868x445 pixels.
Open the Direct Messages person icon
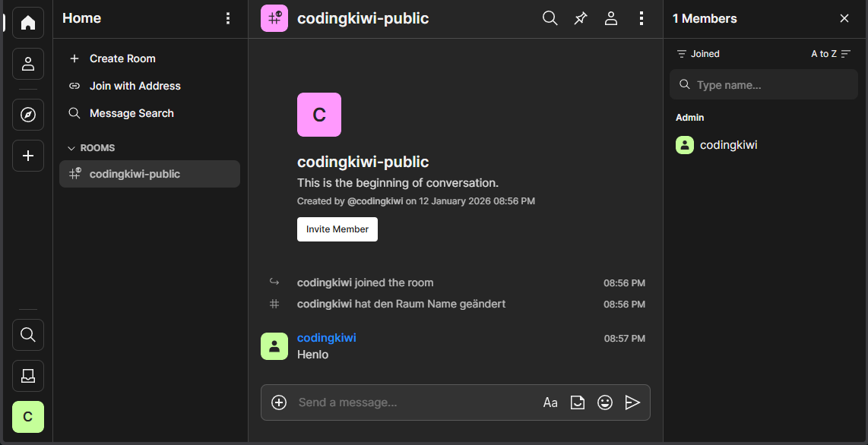click(x=28, y=64)
